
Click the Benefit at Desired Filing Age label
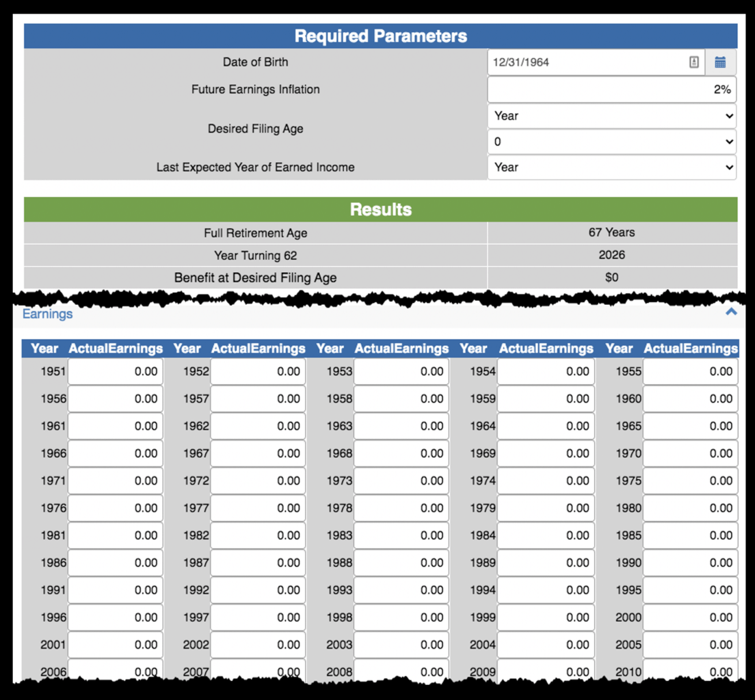[255, 278]
